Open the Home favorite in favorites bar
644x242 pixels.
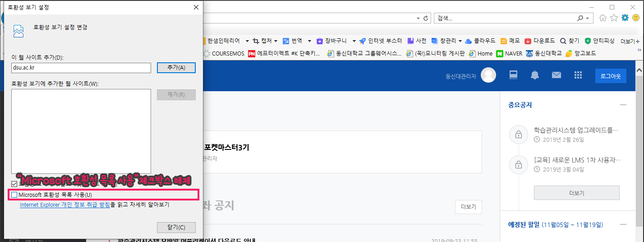(481, 53)
